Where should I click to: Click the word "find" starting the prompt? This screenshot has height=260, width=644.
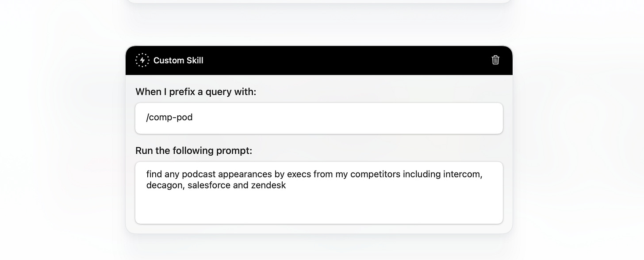(154, 174)
